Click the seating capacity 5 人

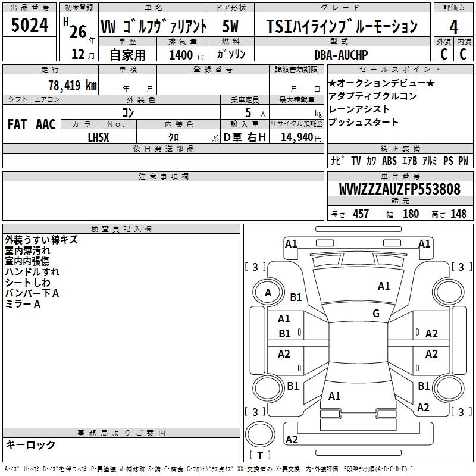(x=256, y=113)
